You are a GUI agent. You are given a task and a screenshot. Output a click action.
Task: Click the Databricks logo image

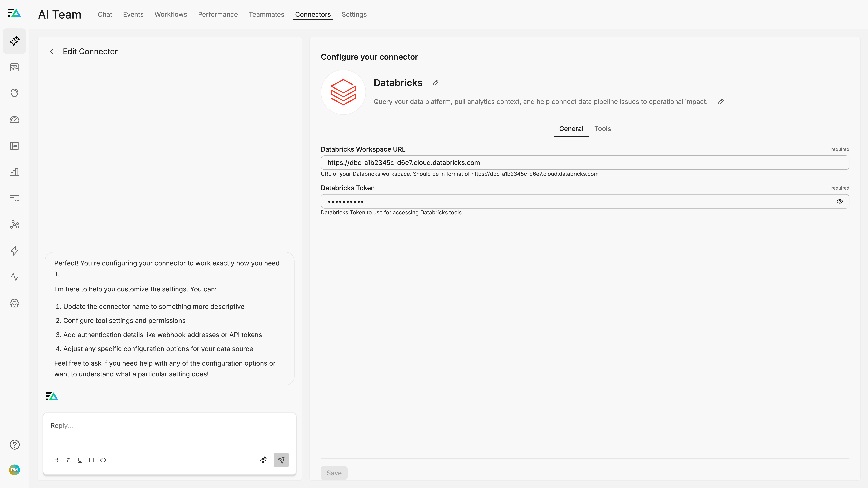[343, 92]
